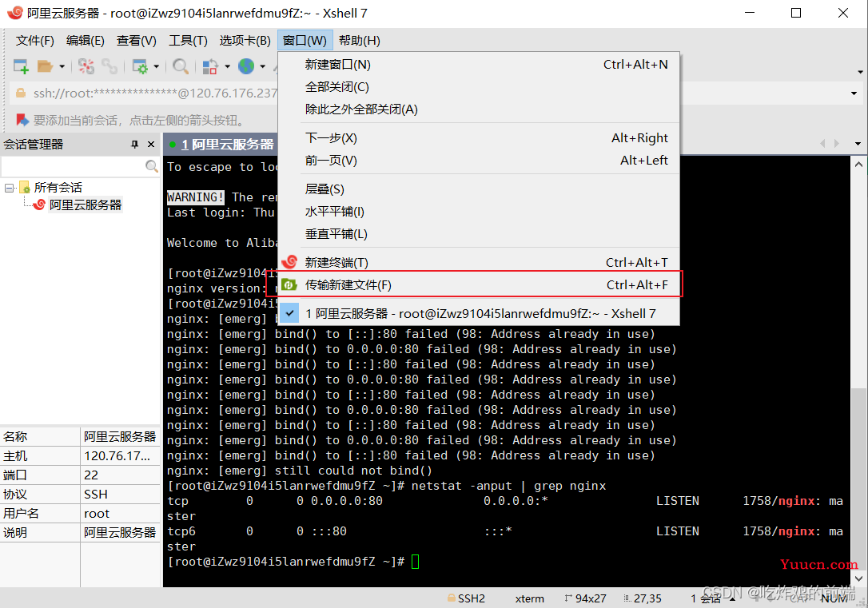
Task: Expand the globe encoding dropdown arrow
Action: pyautogui.click(x=262, y=67)
